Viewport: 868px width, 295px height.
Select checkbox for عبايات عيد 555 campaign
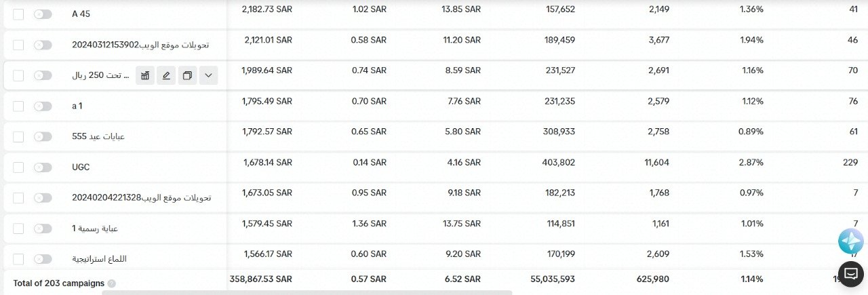18,136
